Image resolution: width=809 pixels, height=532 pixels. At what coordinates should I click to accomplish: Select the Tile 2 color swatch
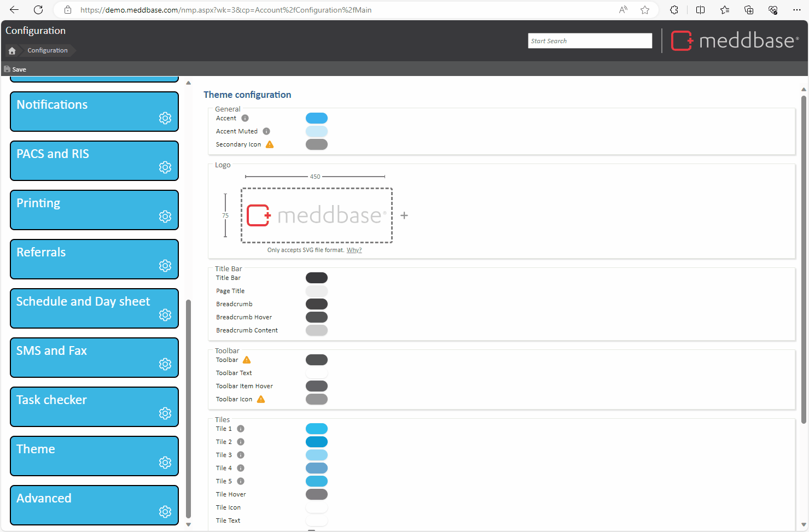[x=316, y=442]
